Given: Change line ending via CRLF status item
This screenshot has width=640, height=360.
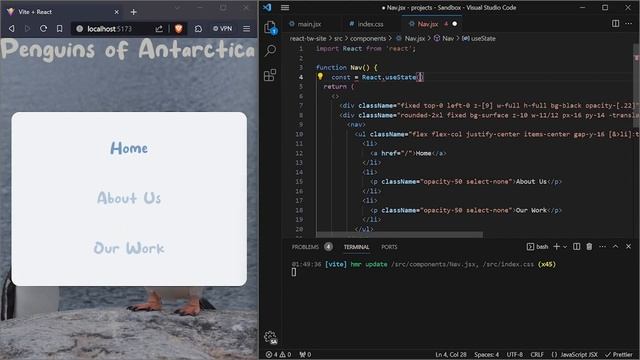Looking at the screenshot, I should 537,354.
